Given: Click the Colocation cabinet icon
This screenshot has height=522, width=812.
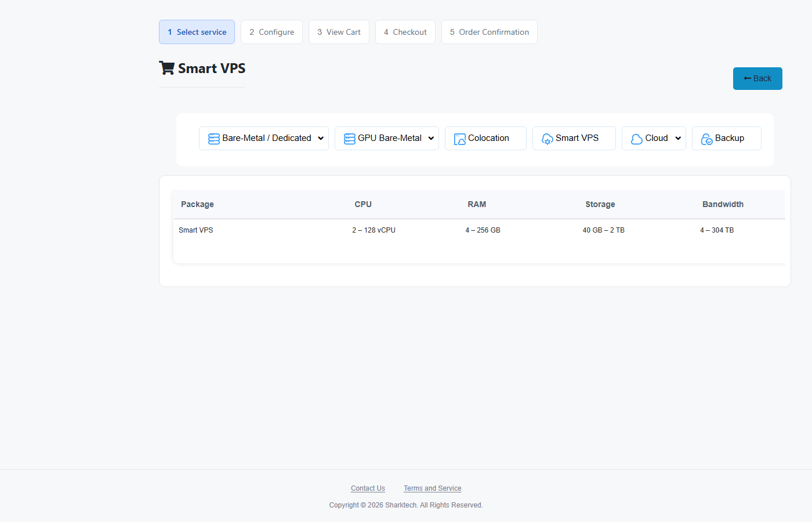Looking at the screenshot, I should pyautogui.click(x=460, y=139).
